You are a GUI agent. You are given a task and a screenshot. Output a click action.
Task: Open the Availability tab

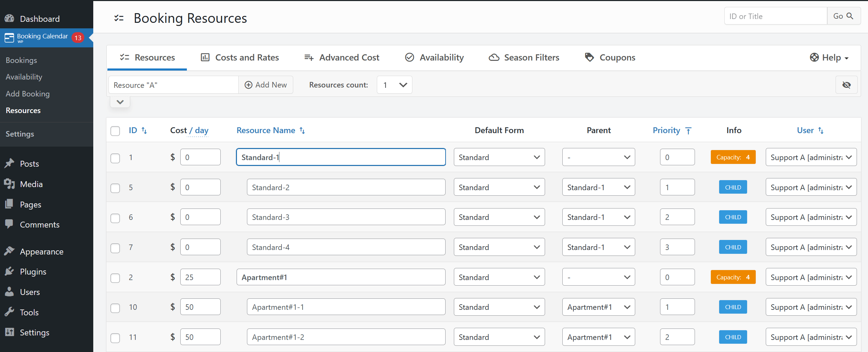point(435,57)
